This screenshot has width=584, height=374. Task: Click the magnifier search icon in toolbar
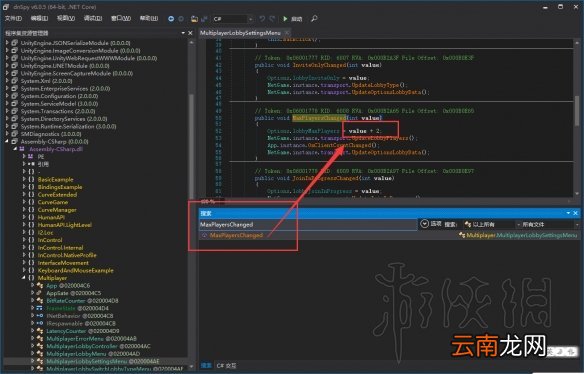coord(314,18)
